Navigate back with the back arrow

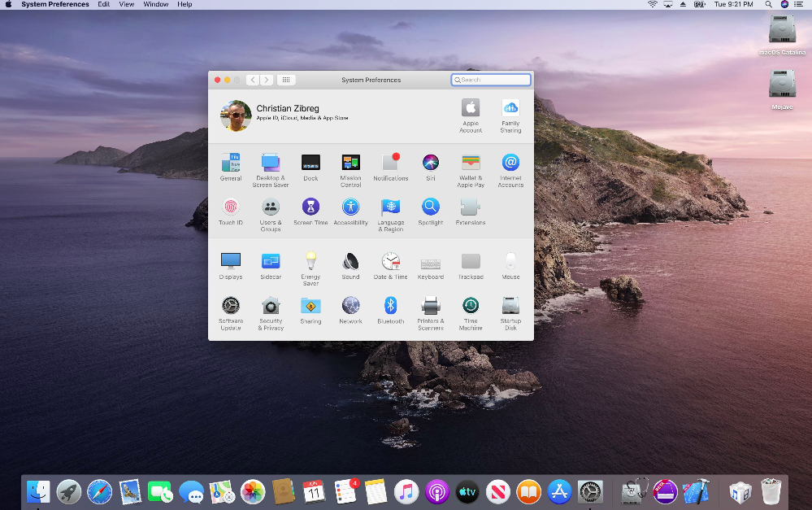point(253,80)
